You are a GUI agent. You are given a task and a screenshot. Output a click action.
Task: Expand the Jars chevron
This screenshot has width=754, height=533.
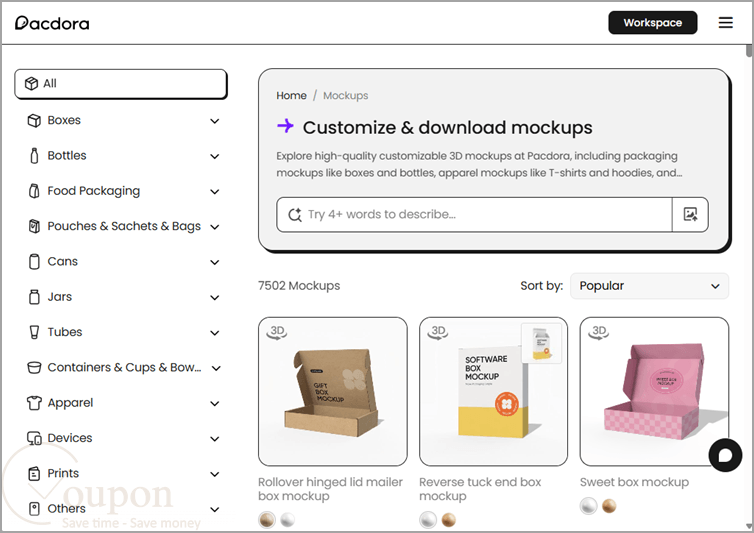click(x=214, y=298)
